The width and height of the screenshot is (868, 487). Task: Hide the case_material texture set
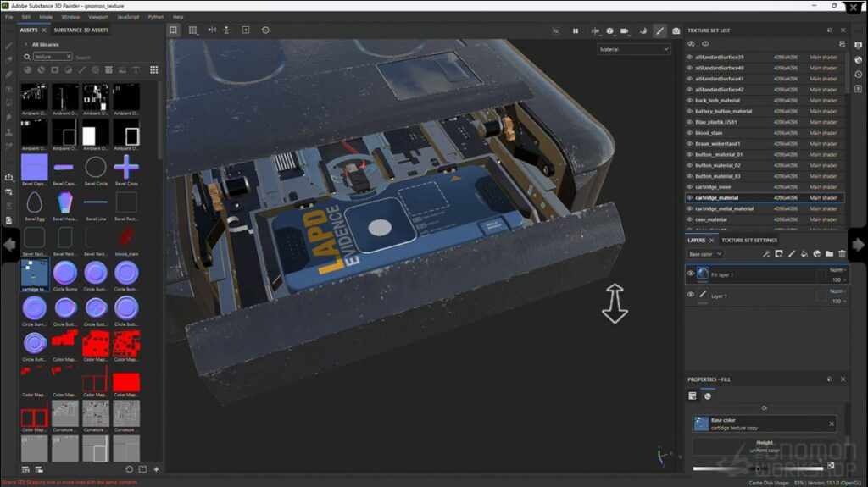click(690, 219)
